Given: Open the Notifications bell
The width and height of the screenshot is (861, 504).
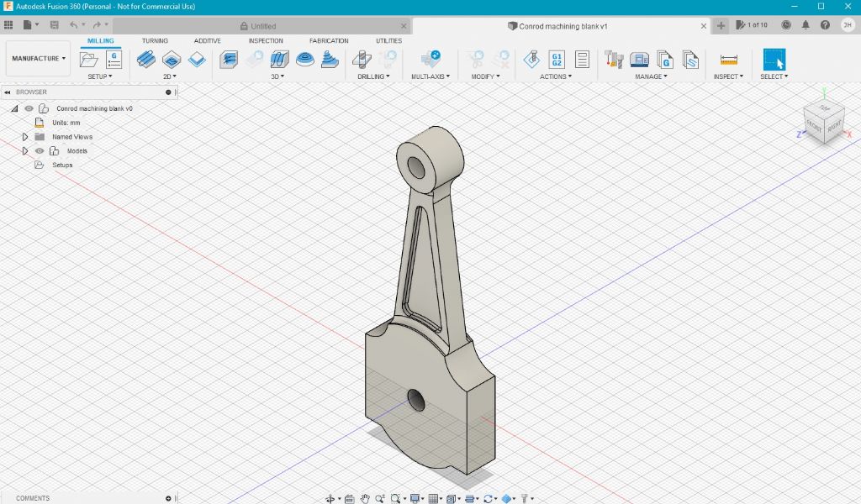Looking at the screenshot, I should point(806,24).
